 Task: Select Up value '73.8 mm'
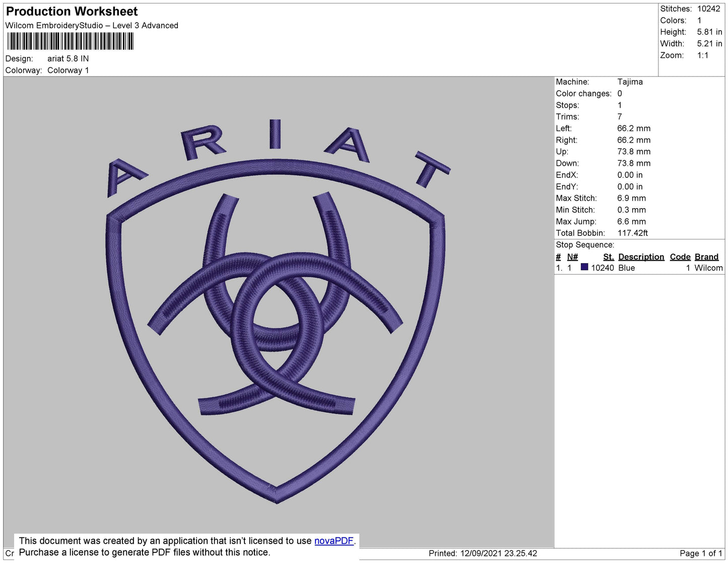[x=634, y=151]
